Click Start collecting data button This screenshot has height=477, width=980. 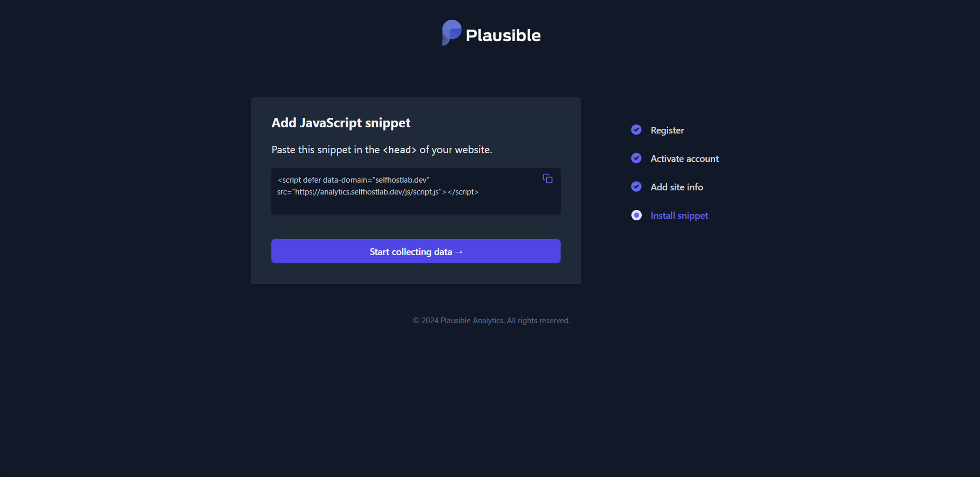click(x=416, y=251)
